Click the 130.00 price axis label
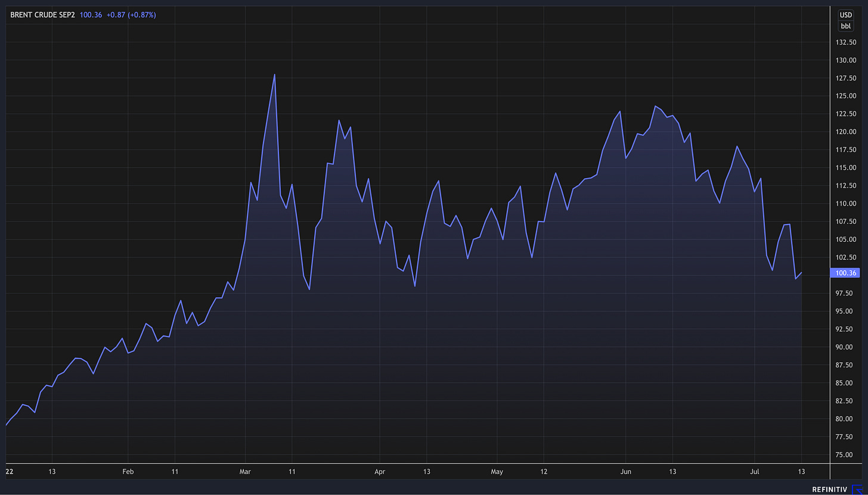The image size is (868, 495). click(x=847, y=60)
